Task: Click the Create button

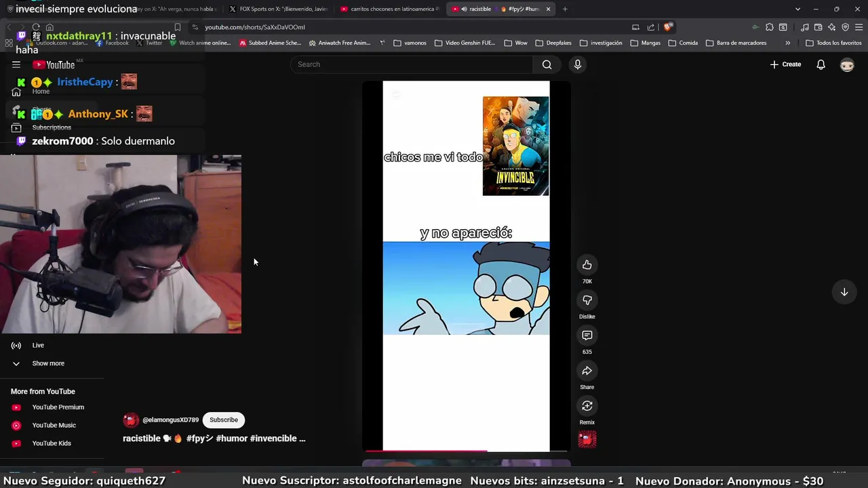Action: tap(785, 64)
